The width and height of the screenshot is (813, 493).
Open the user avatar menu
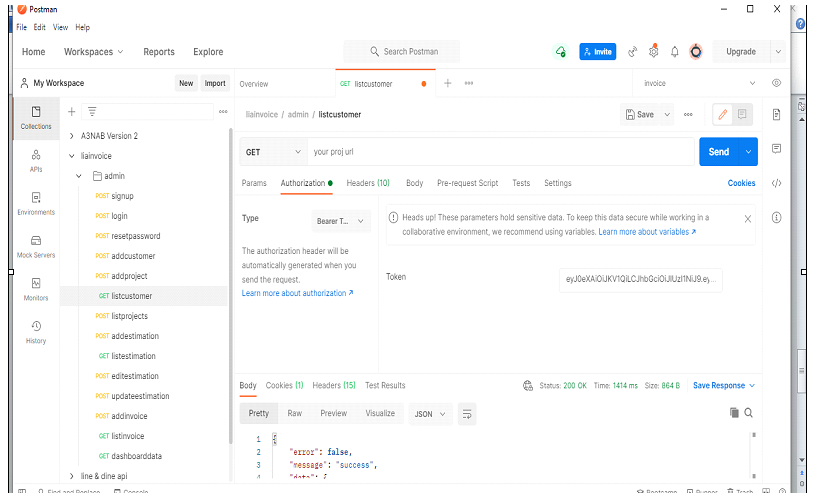coord(696,52)
